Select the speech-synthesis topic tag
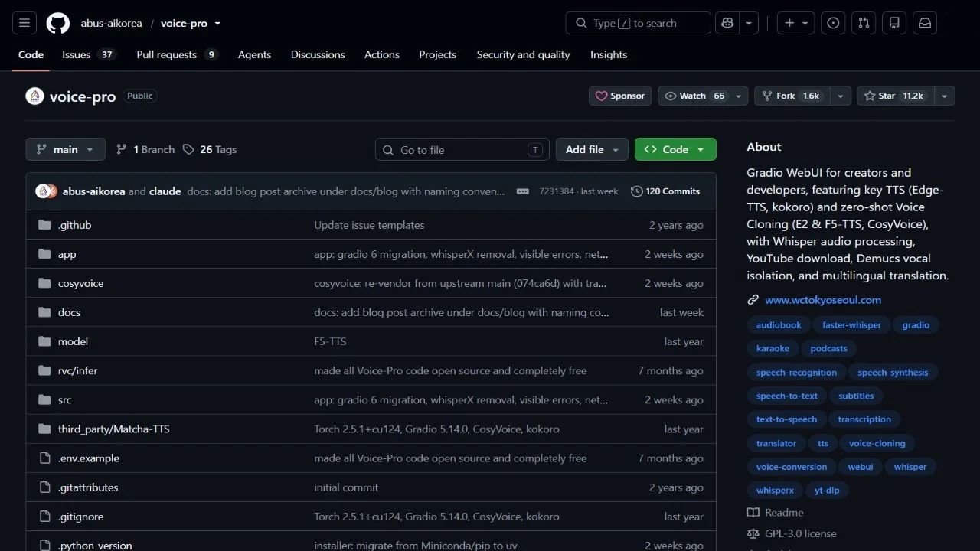This screenshot has height=551, width=980. [x=893, y=373]
